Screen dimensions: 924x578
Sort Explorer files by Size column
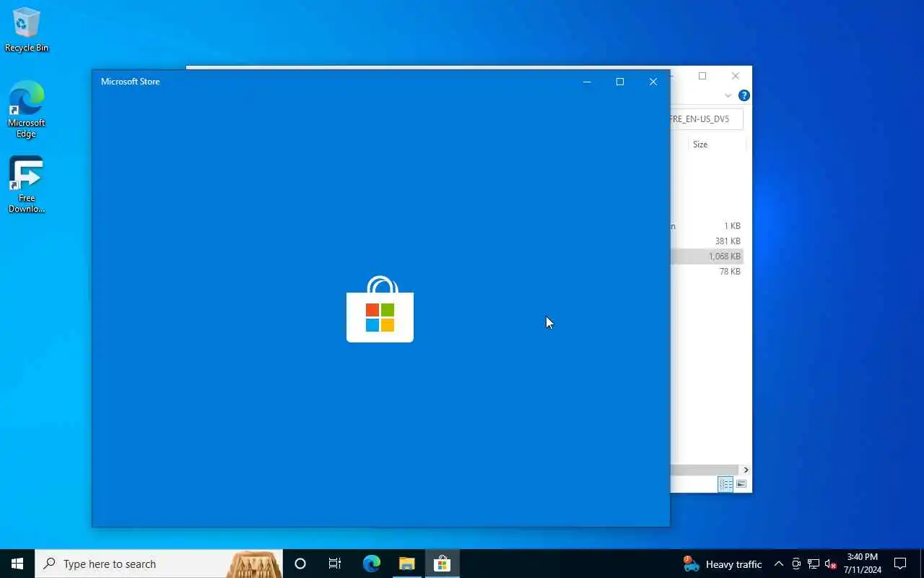coord(716,144)
